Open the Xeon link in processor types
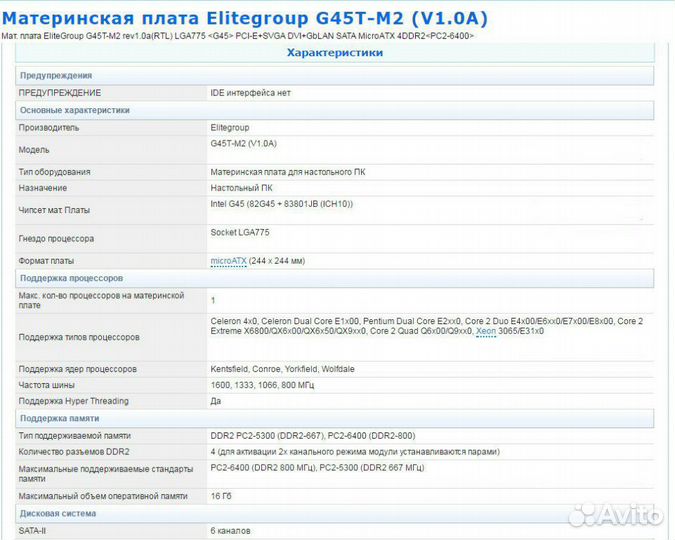 pos(486,332)
